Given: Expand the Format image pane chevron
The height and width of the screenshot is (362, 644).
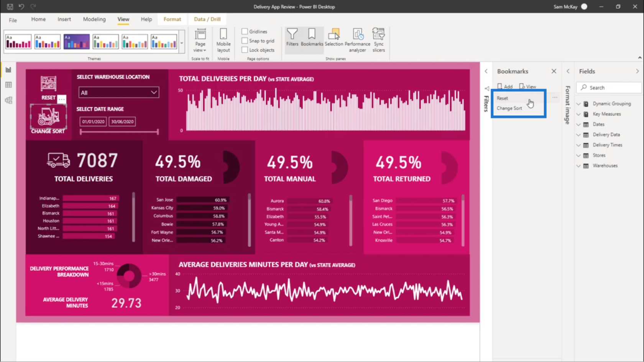Looking at the screenshot, I should click(x=568, y=71).
